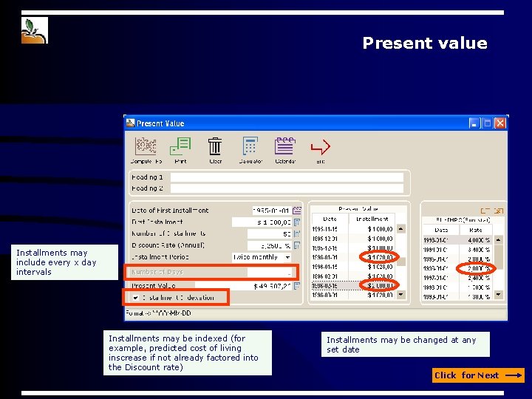Click the Click for Next button
The image size is (532, 399).
[478, 375]
